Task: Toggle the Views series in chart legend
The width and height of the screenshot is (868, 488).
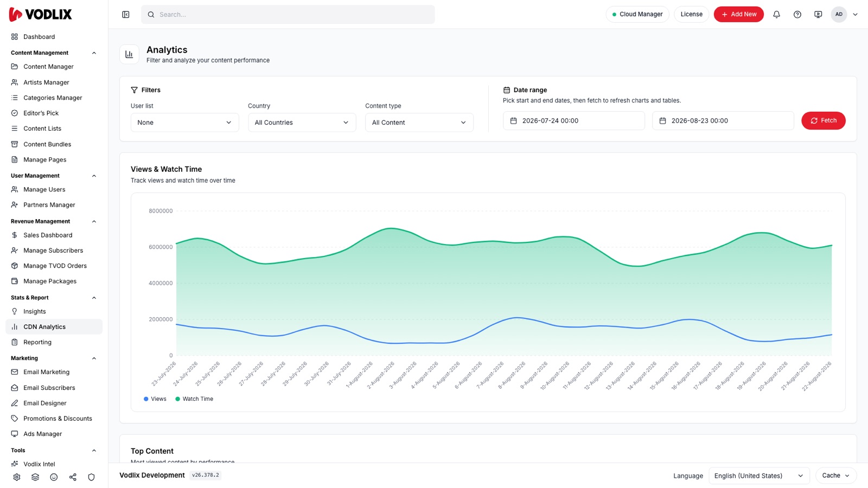Action: (x=155, y=399)
